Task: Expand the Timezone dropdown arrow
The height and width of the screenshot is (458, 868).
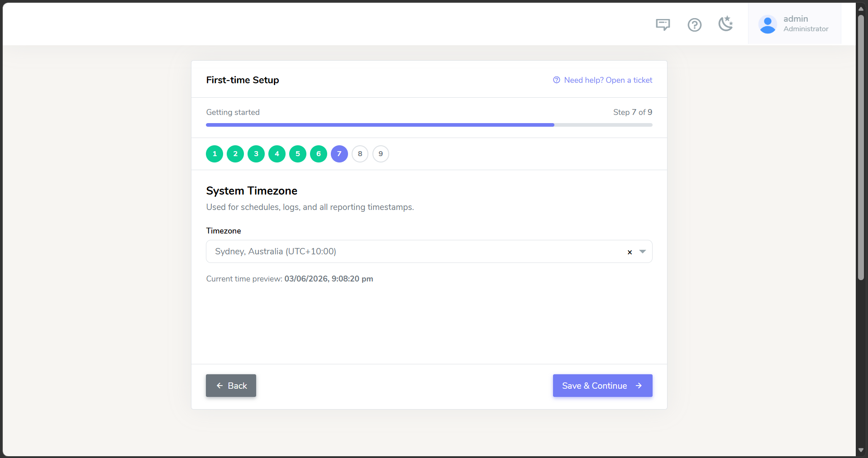Action: coord(643,252)
